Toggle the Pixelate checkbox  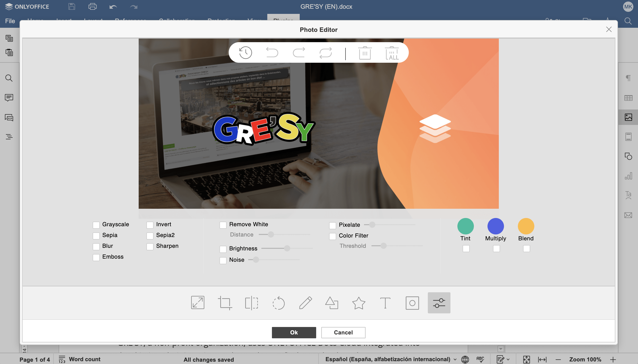click(333, 225)
